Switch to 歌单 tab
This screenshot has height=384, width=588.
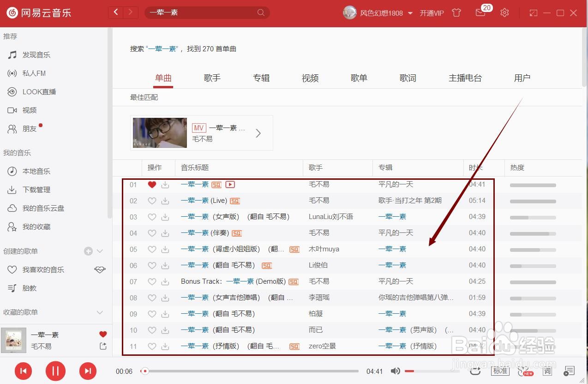point(359,78)
